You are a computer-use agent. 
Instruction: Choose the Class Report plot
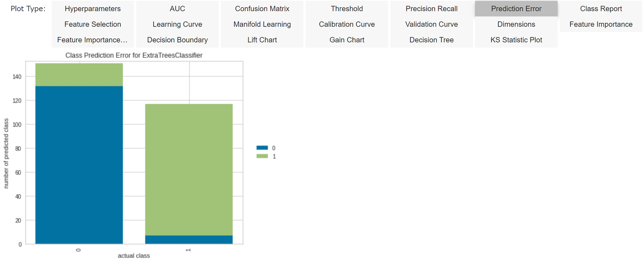601,9
